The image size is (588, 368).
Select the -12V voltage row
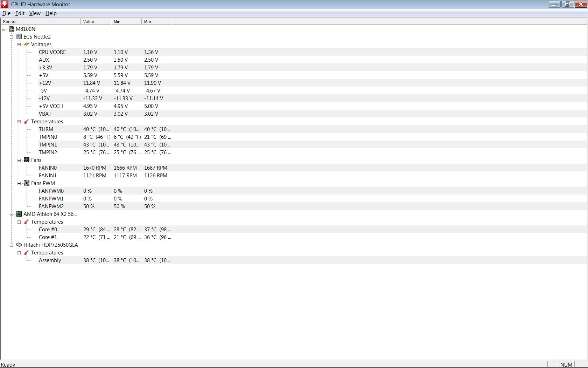[x=313, y=98]
